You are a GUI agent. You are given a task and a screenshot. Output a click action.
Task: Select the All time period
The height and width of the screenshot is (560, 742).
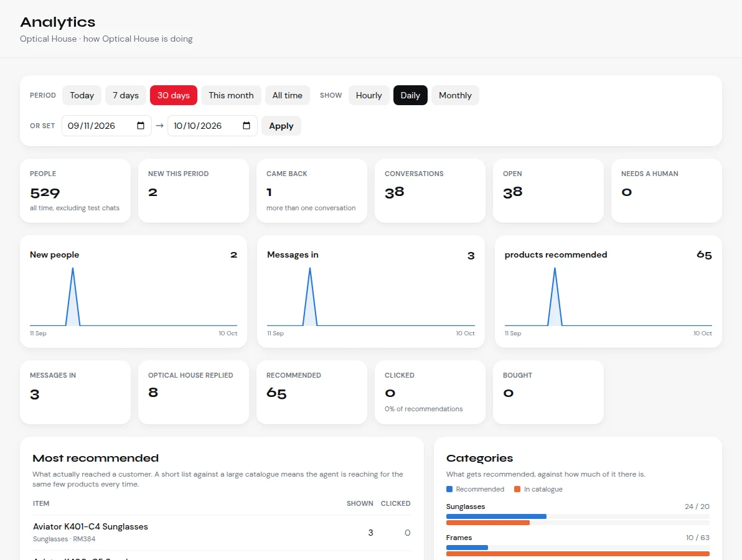287,95
